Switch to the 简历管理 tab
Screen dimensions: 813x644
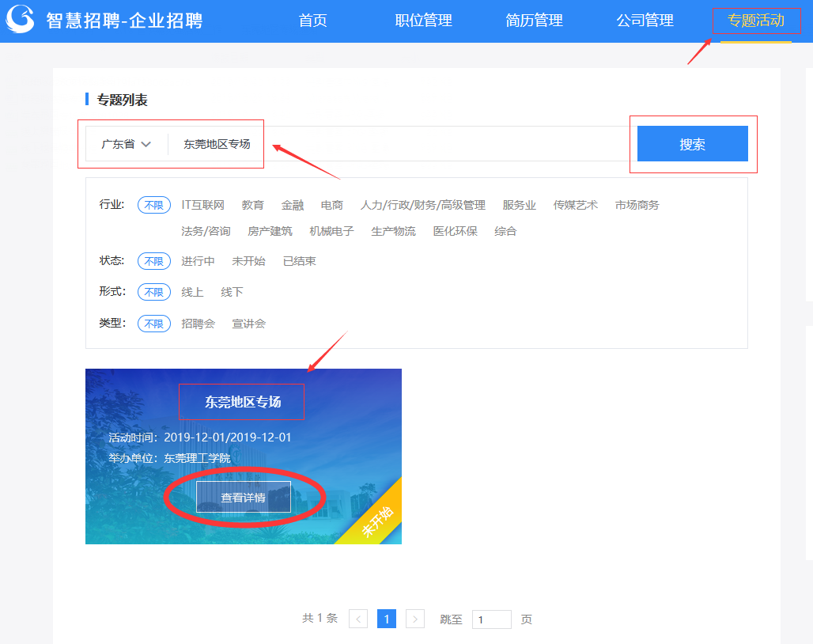pos(534,21)
